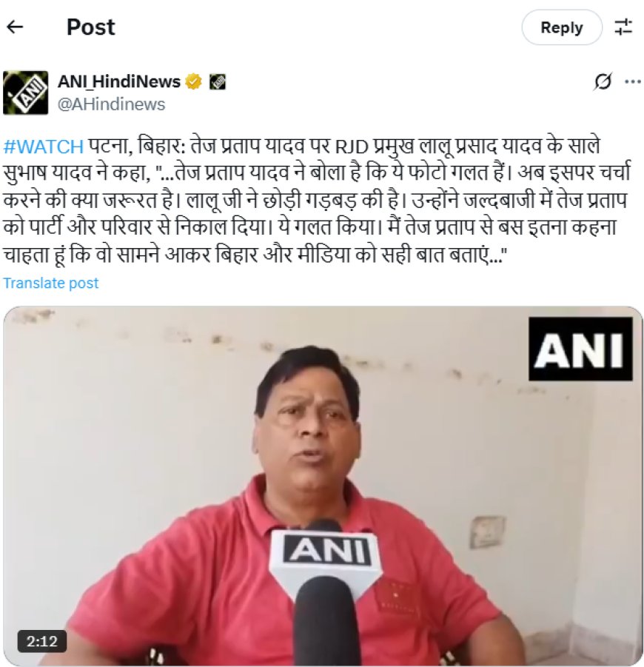
Task: Play the video of the man in the red shirt
Action: pyautogui.click(x=323, y=486)
